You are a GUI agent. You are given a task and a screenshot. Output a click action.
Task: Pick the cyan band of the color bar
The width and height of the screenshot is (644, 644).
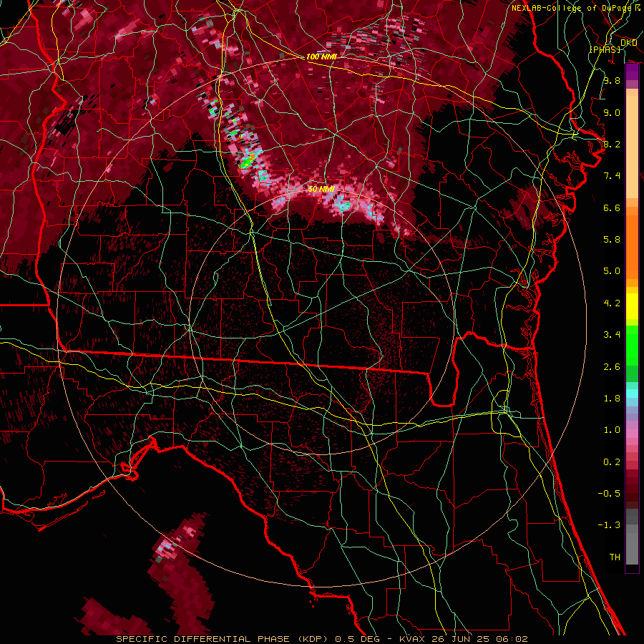pyautogui.click(x=632, y=394)
